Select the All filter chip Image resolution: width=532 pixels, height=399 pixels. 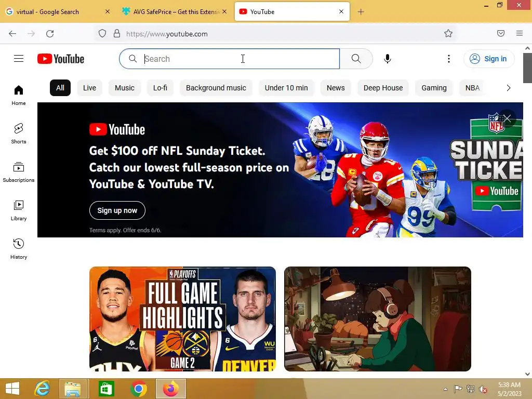tap(60, 88)
